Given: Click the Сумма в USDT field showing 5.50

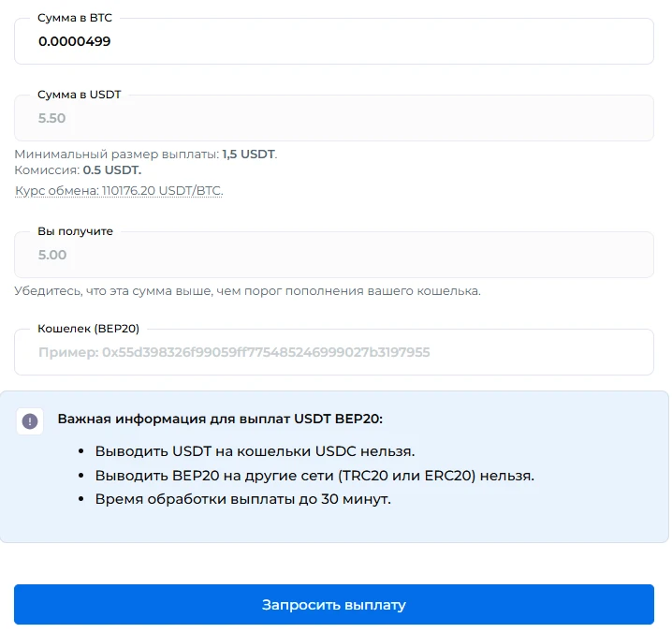Looking at the screenshot, I should click(333, 119).
